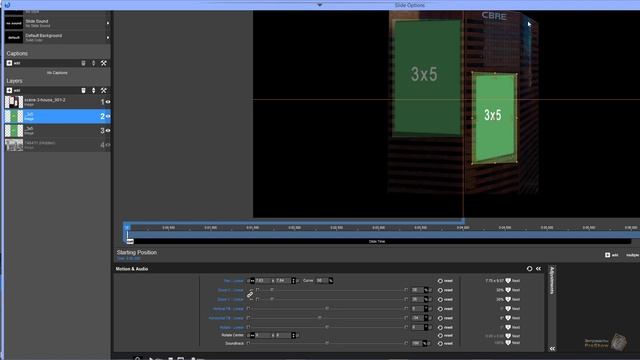Screen dimensions: 640x360
Task: Copy Rotate value to Next keyframe icon
Action: point(508,327)
